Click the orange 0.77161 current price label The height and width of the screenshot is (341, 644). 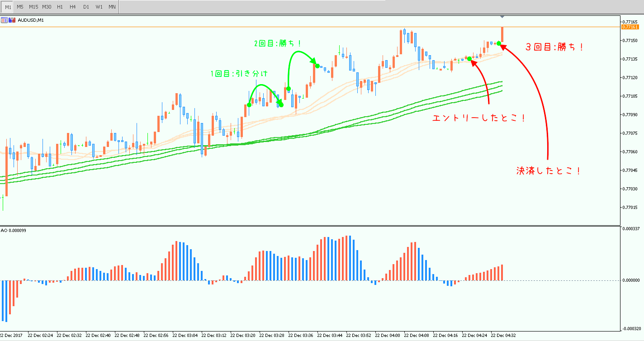pos(630,27)
